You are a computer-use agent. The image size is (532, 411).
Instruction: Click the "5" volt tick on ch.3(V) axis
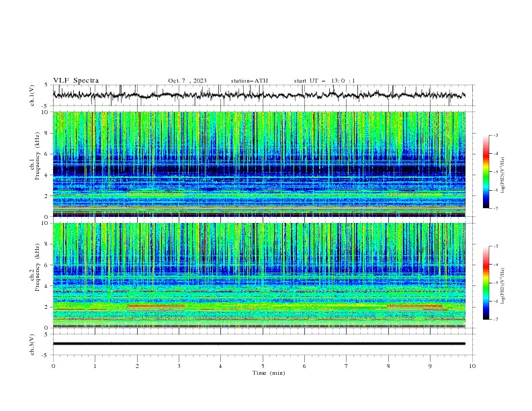(x=46, y=334)
